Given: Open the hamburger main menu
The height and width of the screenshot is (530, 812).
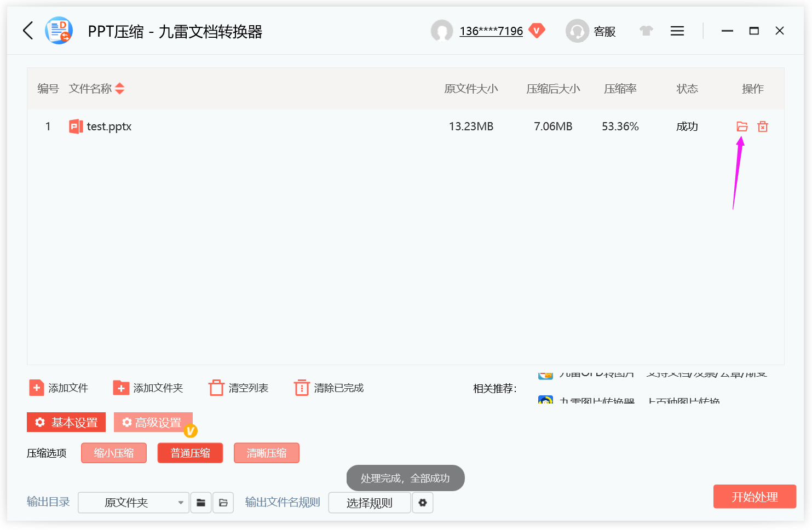Looking at the screenshot, I should coord(677,31).
